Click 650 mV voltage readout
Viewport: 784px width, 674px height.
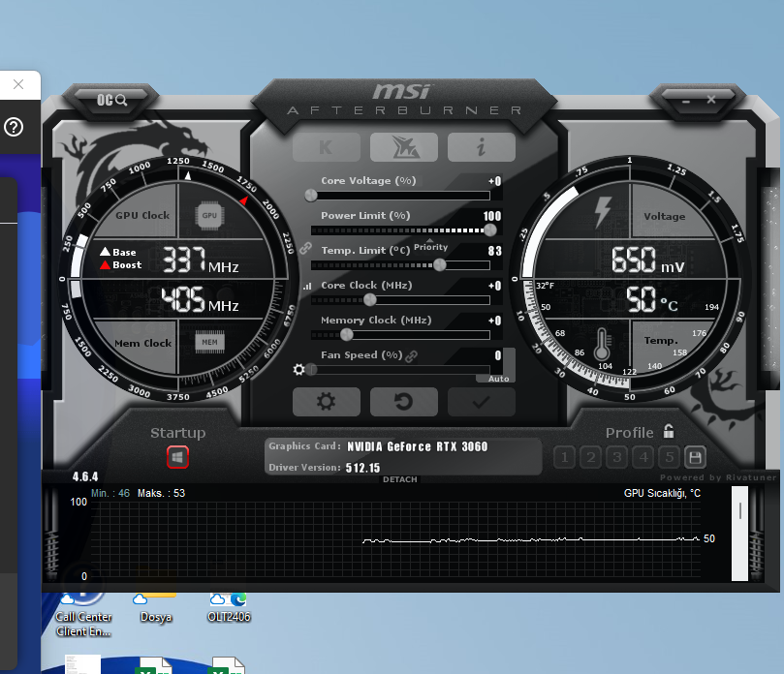648,260
